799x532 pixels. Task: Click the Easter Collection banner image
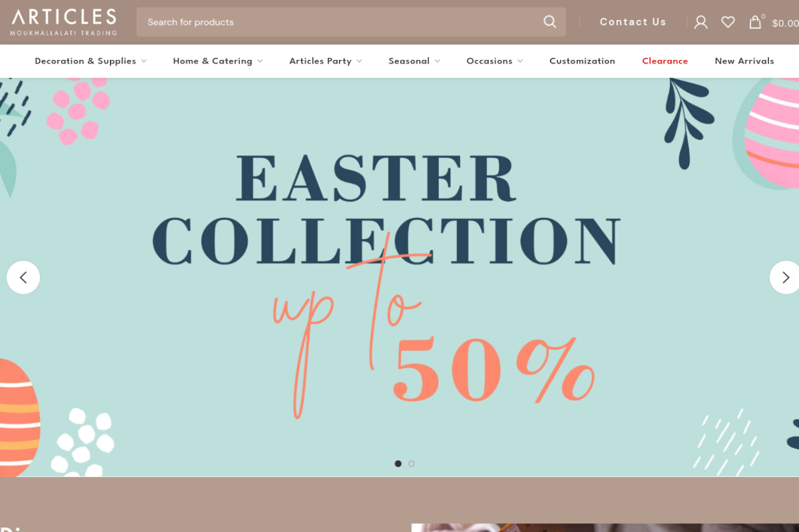[399, 278]
